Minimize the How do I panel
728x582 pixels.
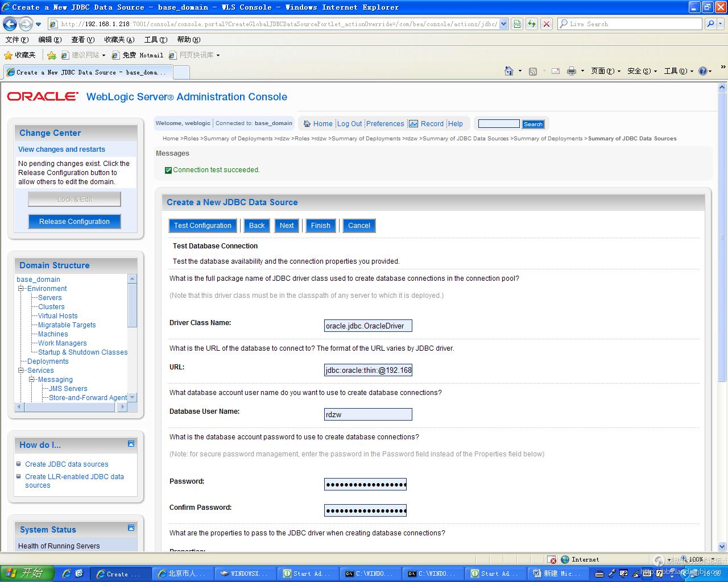pos(131,444)
